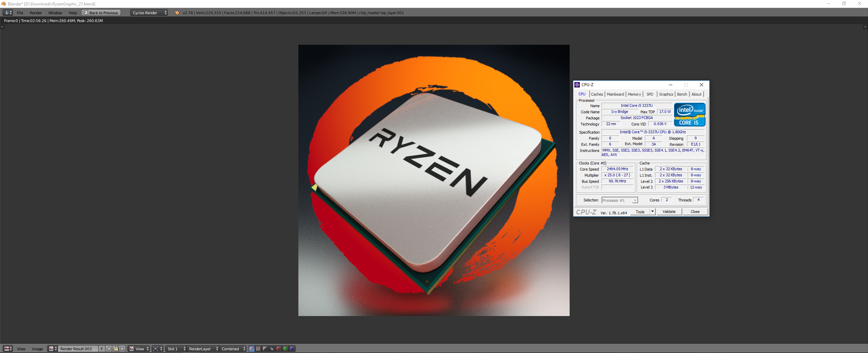Screen dimensions: 868x353
Task: Open the image editor type selector
Action: tap(8, 349)
